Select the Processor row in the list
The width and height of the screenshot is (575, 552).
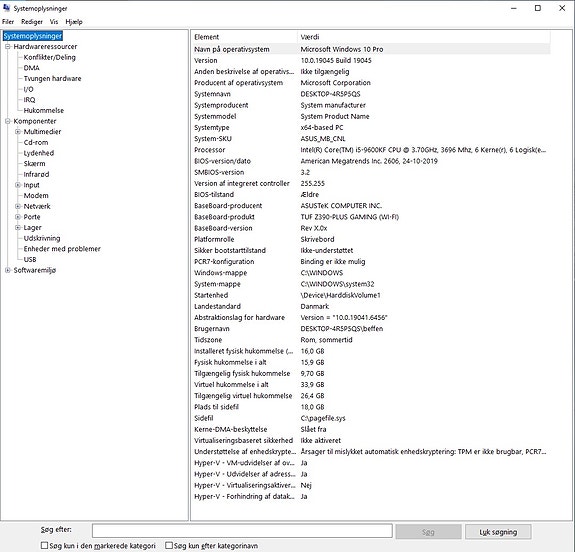point(370,150)
